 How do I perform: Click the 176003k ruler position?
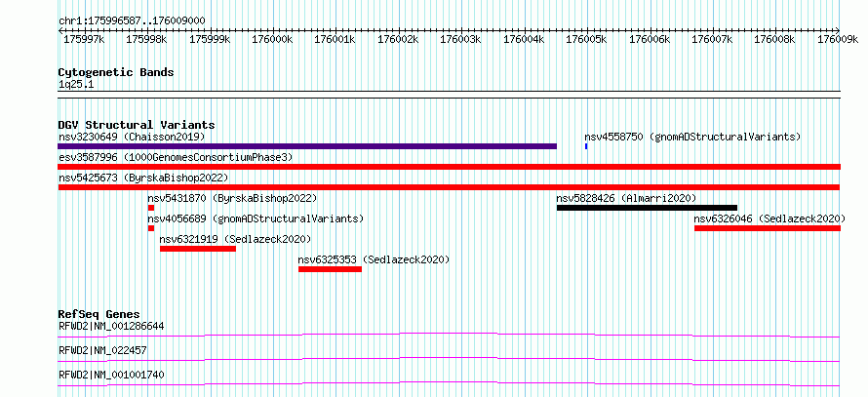[x=460, y=39]
